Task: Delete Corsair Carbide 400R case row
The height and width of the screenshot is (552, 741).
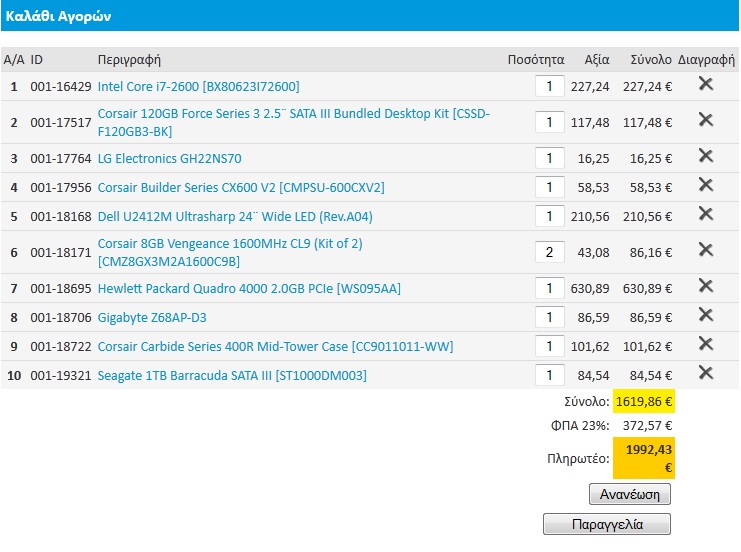Action: pos(706,344)
